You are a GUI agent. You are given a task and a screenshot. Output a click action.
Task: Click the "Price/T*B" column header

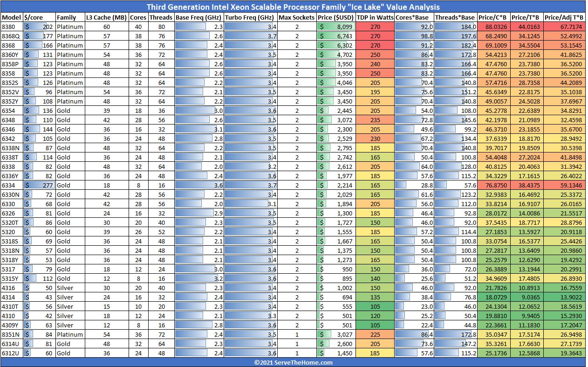526,17
